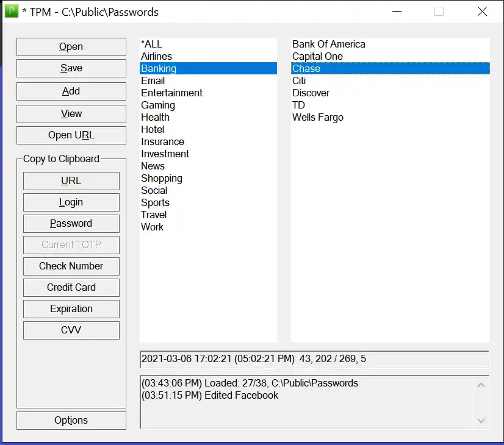
Task: Choose the Bank Of America entry
Action: (391, 44)
